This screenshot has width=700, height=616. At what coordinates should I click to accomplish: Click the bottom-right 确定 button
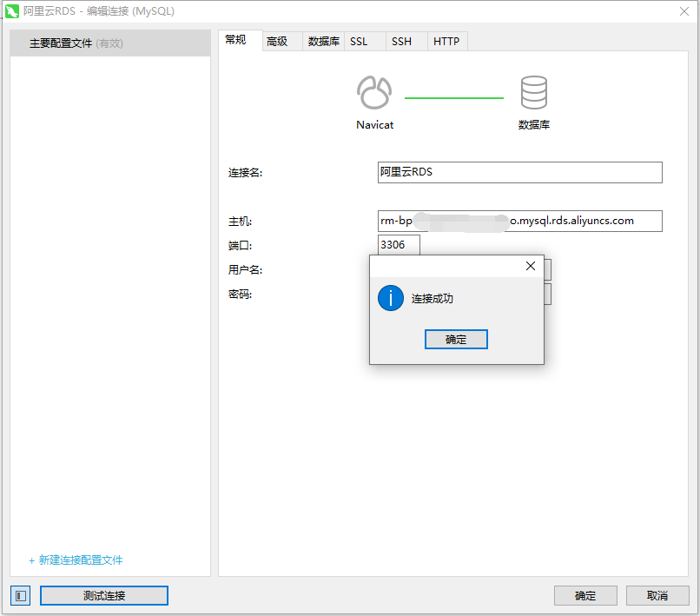[x=585, y=595]
